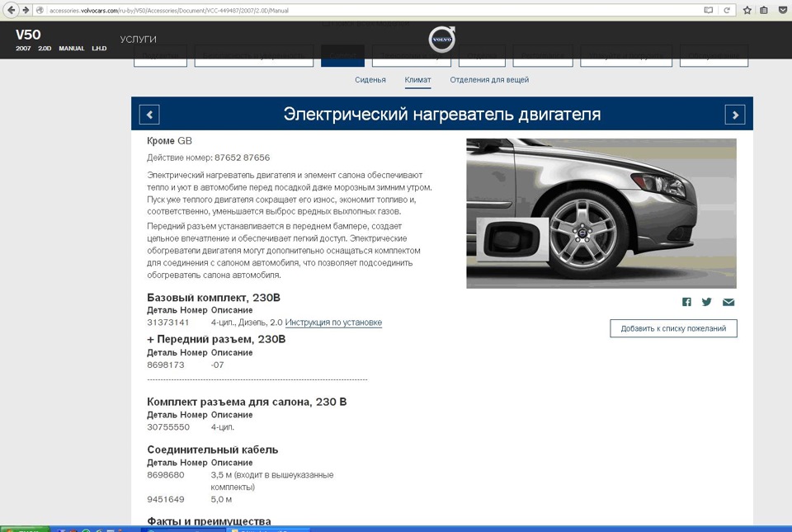Go to previous accessory with left arrow

[149, 115]
